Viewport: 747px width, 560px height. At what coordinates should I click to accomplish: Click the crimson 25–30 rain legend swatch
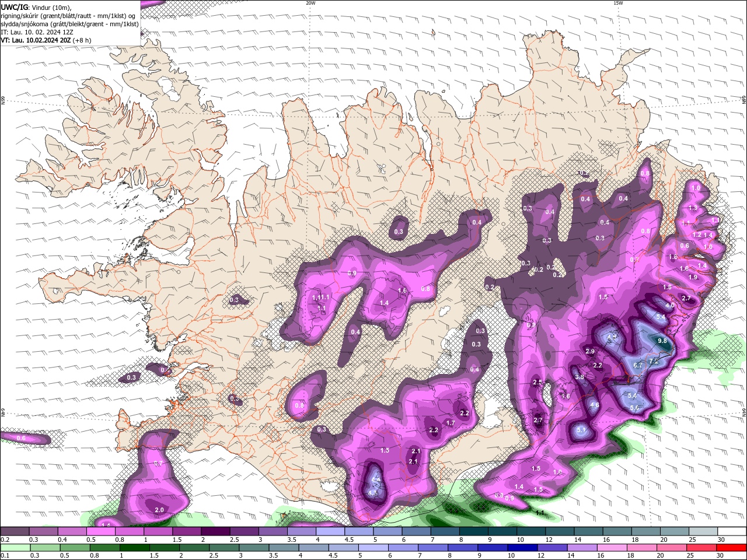(701, 548)
